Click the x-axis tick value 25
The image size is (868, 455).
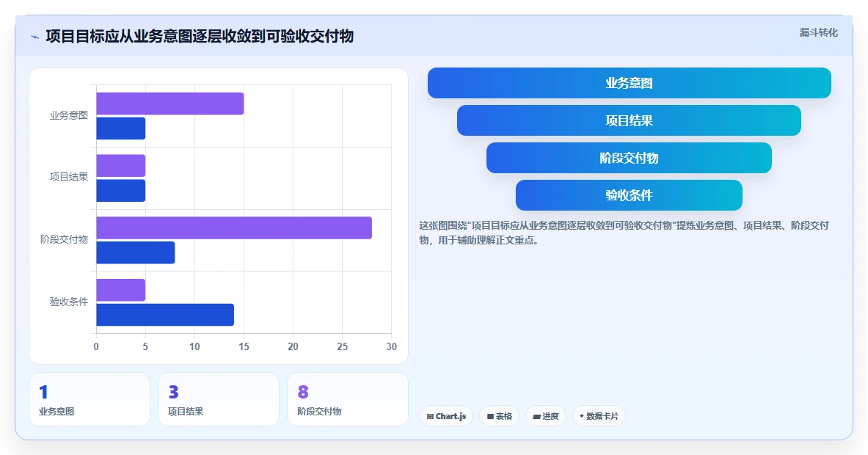pyautogui.click(x=342, y=346)
